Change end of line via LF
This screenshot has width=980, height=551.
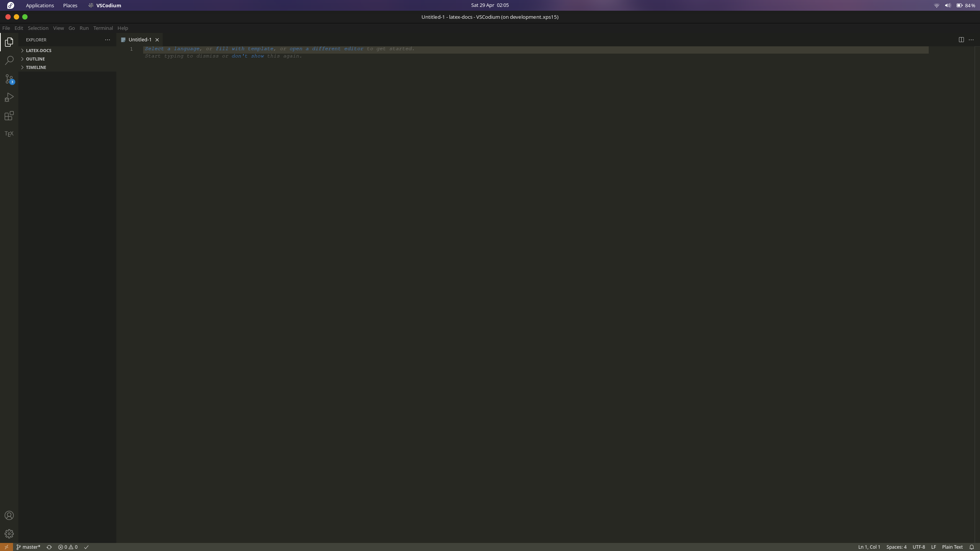click(x=933, y=547)
